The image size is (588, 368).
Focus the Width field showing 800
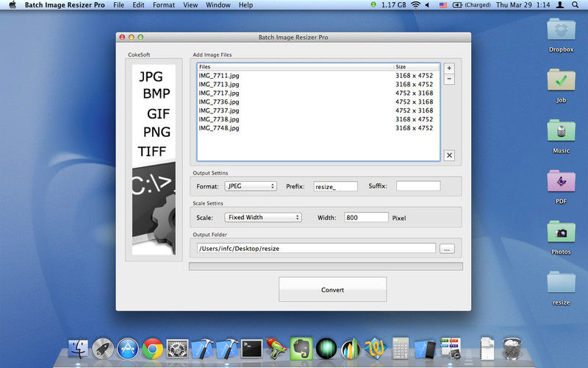point(366,217)
